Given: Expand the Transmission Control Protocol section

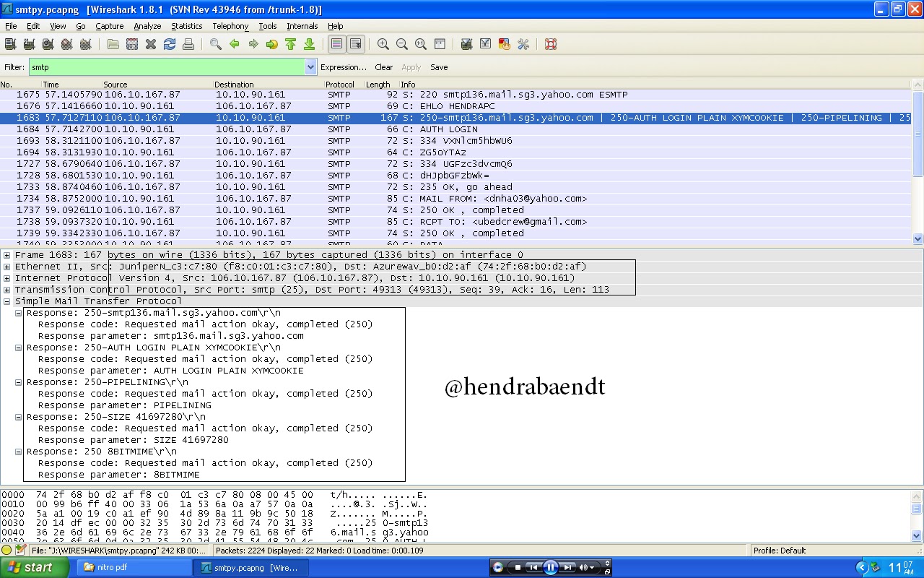Looking at the screenshot, I should pos(6,289).
